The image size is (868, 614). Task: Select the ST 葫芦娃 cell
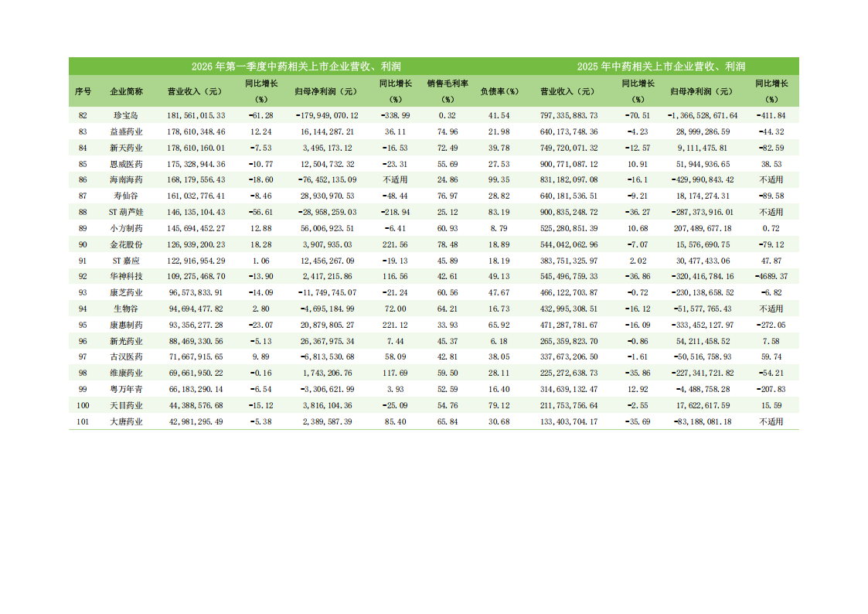click(126, 212)
